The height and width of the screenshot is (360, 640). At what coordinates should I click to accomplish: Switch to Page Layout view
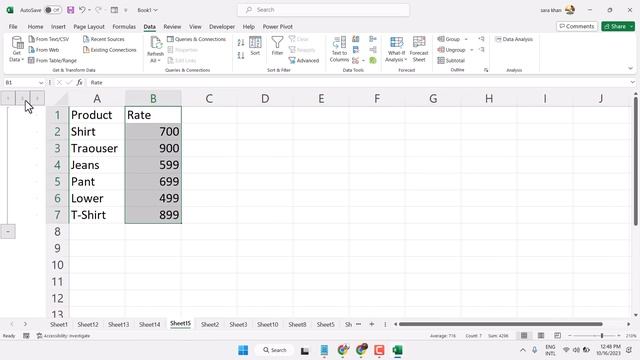[541, 336]
